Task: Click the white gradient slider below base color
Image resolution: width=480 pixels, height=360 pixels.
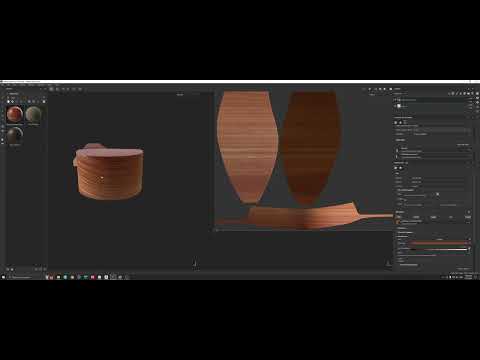Action: click(x=439, y=249)
